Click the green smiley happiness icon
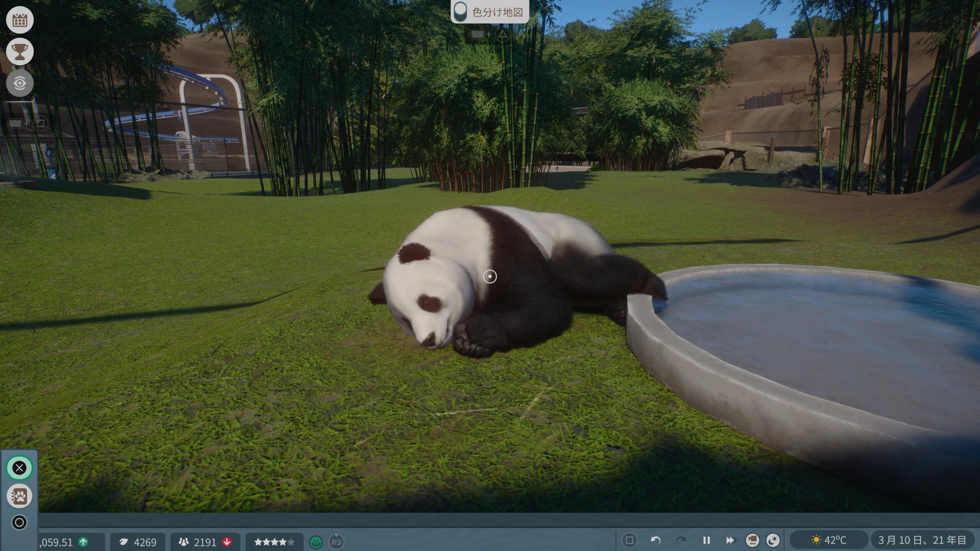 click(x=316, y=542)
